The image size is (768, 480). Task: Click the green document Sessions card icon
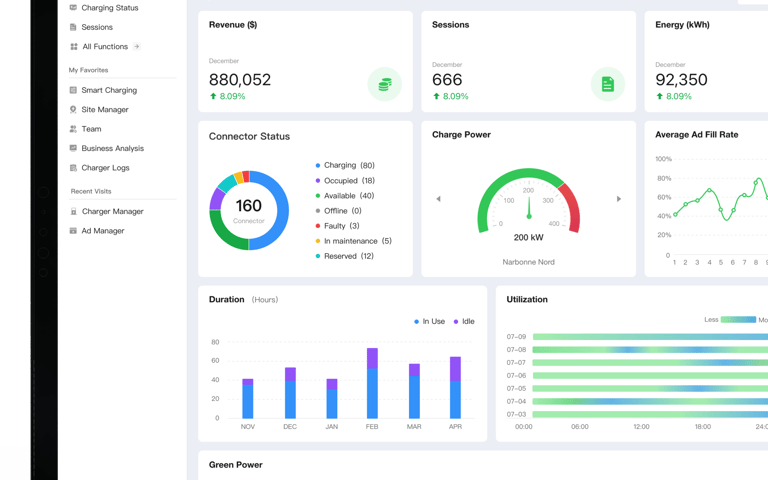607,84
